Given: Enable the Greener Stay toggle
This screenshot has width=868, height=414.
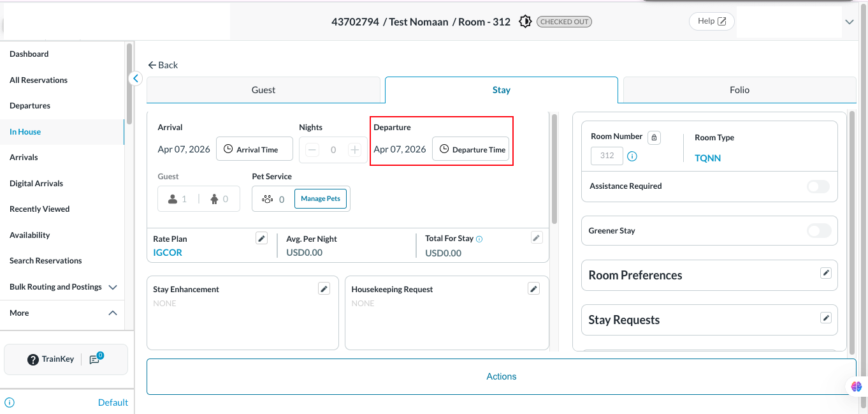Looking at the screenshot, I should (818, 231).
